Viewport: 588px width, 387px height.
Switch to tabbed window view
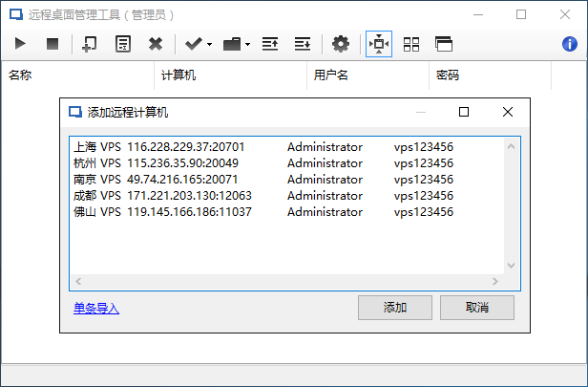(x=443, y=44)
